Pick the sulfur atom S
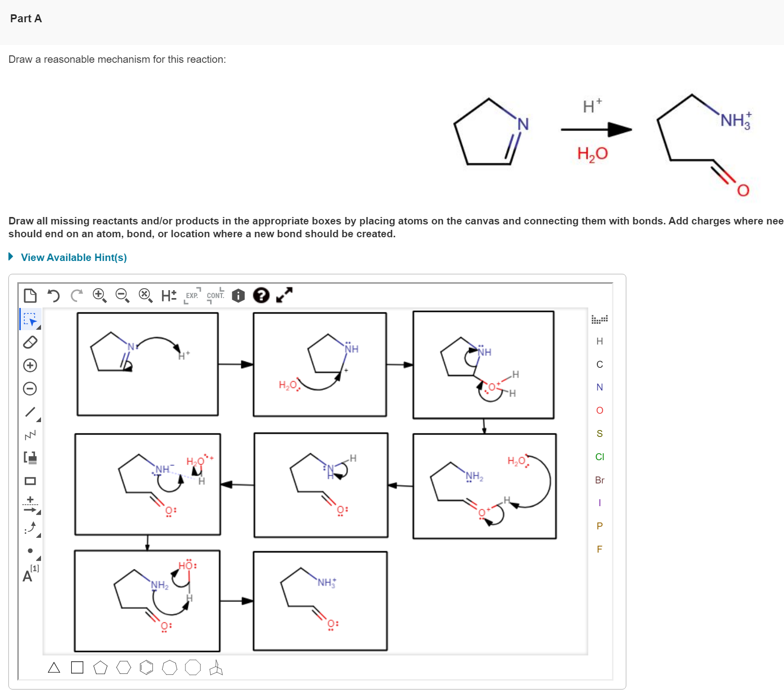Screen dimensions: 784x692 coord(600,433)
